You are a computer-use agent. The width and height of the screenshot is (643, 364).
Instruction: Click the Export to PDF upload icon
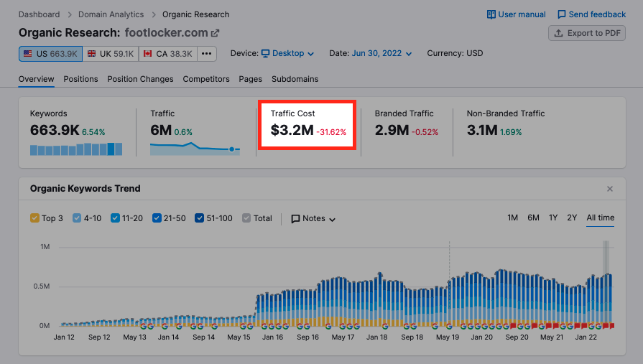pyautogui.click(x=558, y=33)
